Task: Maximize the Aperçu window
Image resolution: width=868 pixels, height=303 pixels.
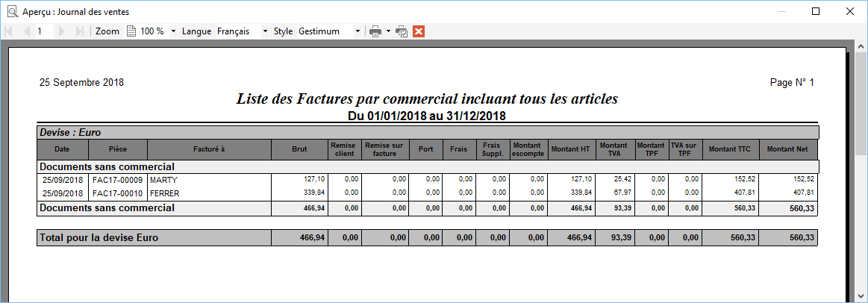Action: [816, 11]
